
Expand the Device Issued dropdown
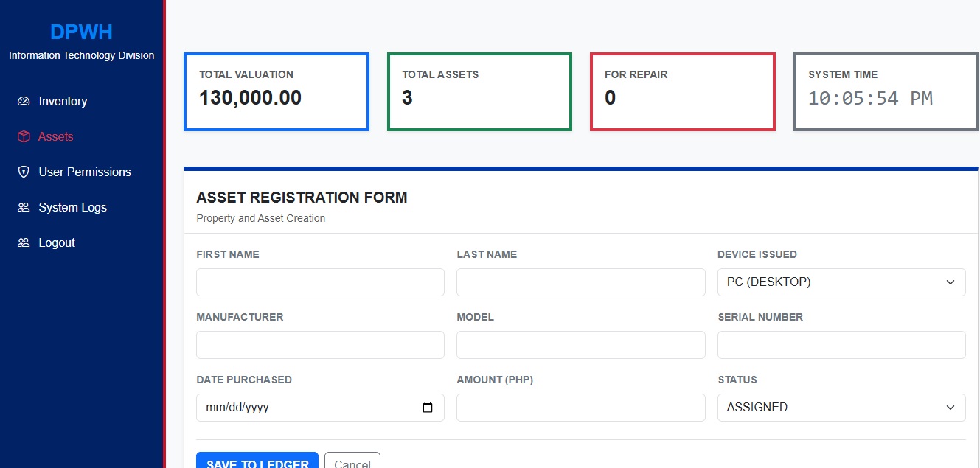coord(841,282)
